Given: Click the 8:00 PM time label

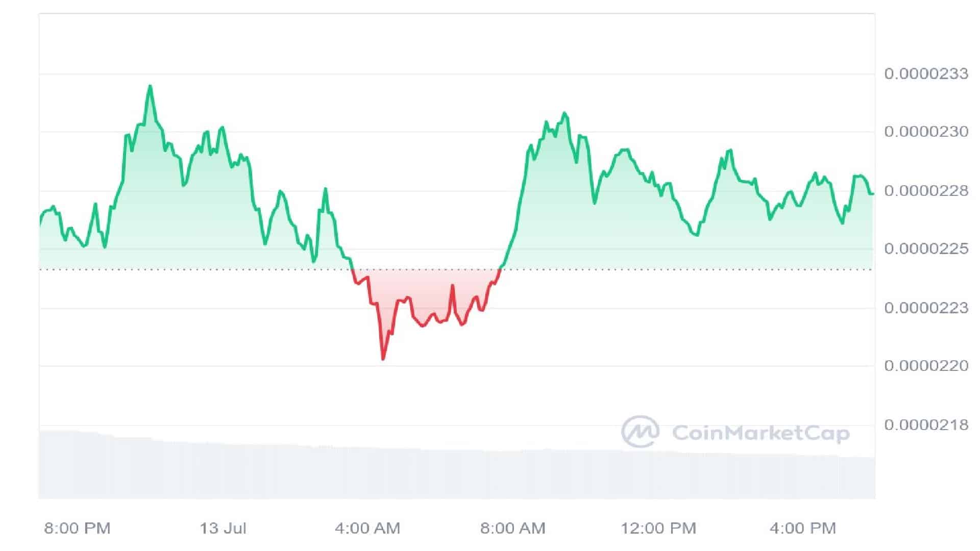Looking at the screenshot, I should click(x=77, y=528).
